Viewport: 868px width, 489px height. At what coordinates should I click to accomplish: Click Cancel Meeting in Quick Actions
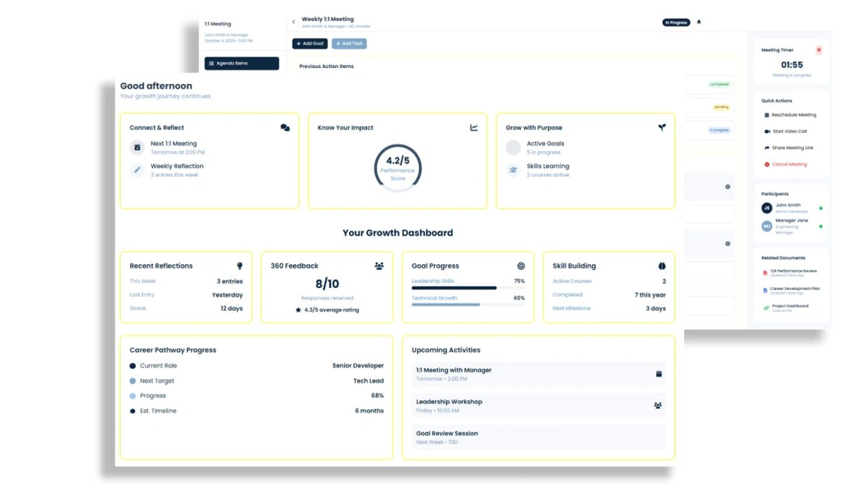(789, 165)
